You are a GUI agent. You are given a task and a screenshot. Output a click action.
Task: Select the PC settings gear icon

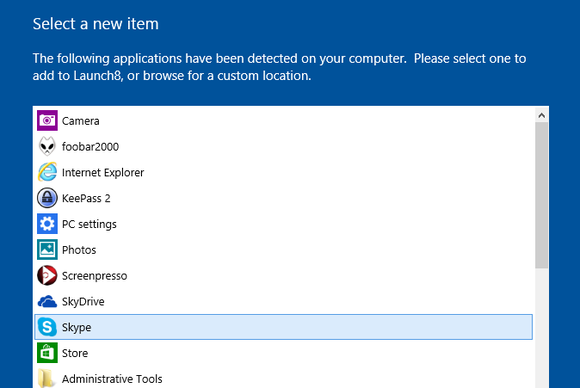click(47, 224)
